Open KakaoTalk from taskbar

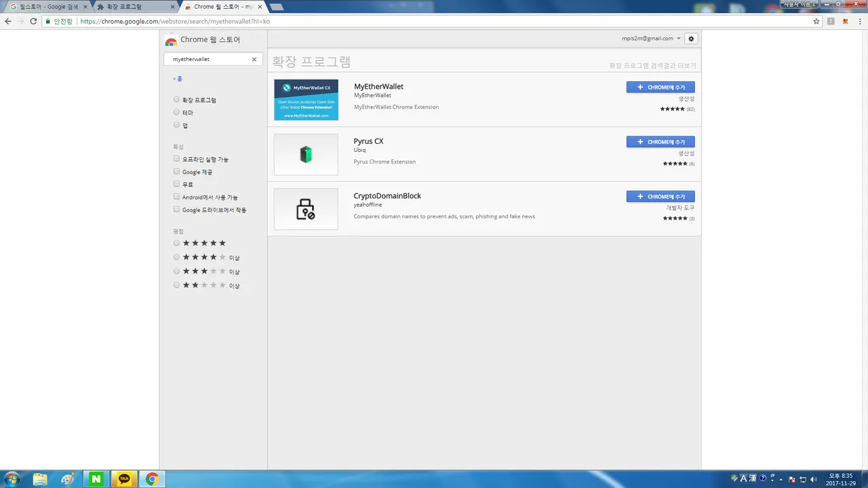point(124,479)
